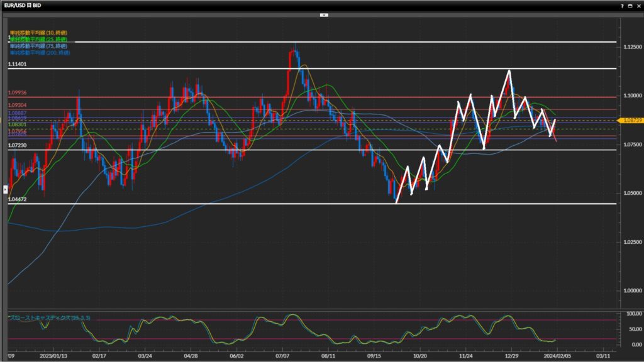Maximize the EUR/USD chart window
Screen dimensions: 644x362
630,5
